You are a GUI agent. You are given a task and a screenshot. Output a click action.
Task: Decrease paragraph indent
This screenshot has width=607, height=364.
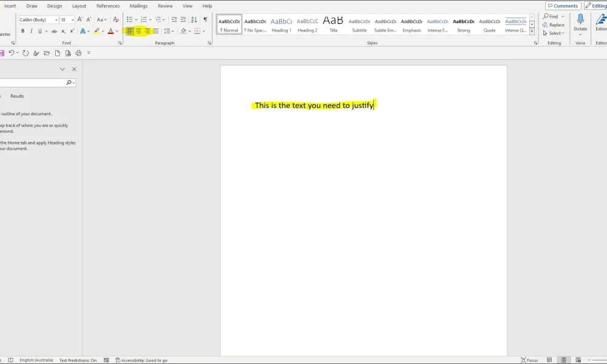point(174,19)
